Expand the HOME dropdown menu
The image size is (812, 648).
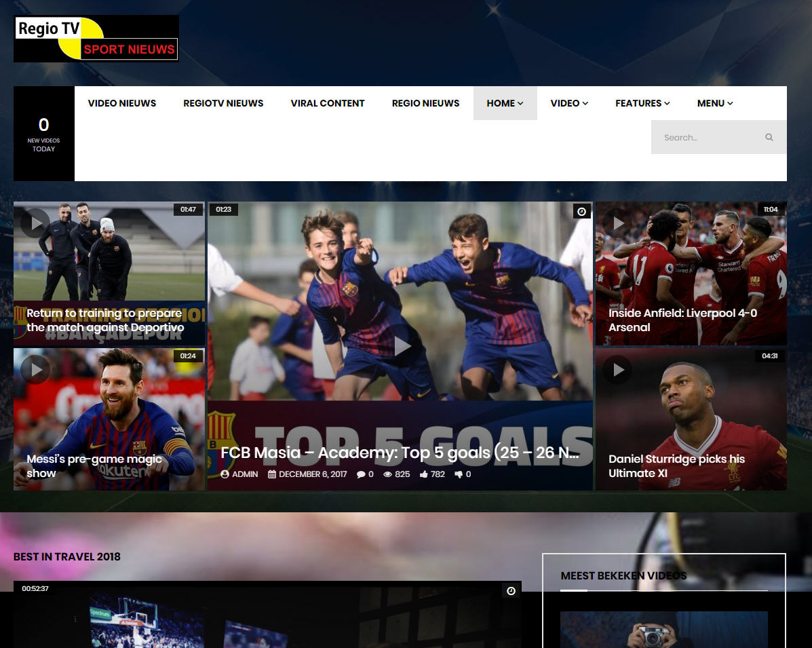pos(505,103)
